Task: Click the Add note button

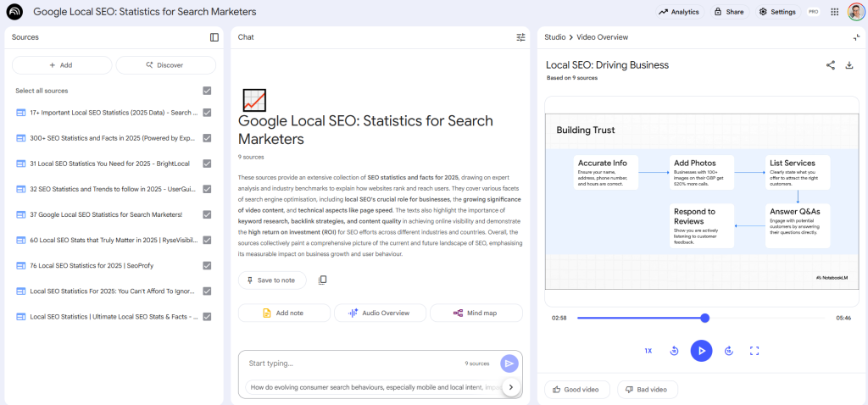Action: pyautogui.click(x=284, y=313)
